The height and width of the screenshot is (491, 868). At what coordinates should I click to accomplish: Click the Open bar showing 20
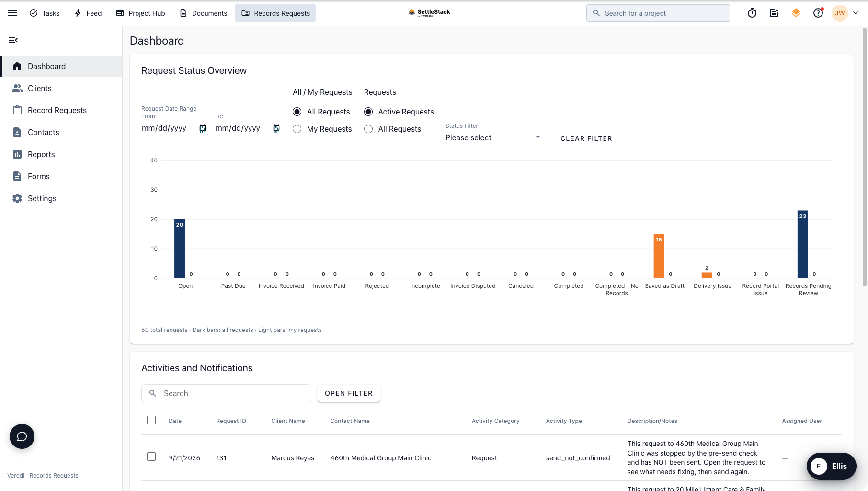click(x=180, y=249)
